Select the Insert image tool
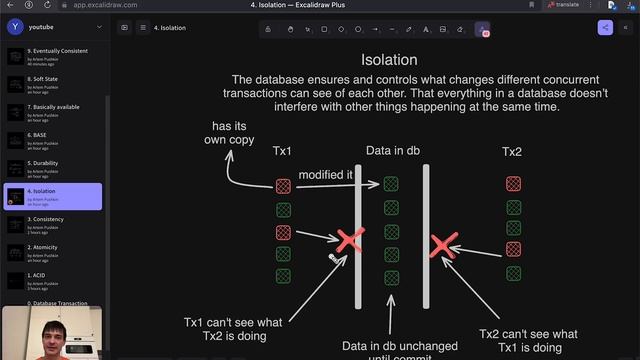This screenshot has height=360, width=640. tap(443, 29)
